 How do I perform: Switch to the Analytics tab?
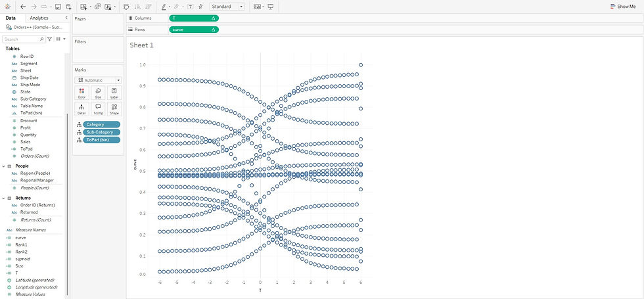[39, 18]
